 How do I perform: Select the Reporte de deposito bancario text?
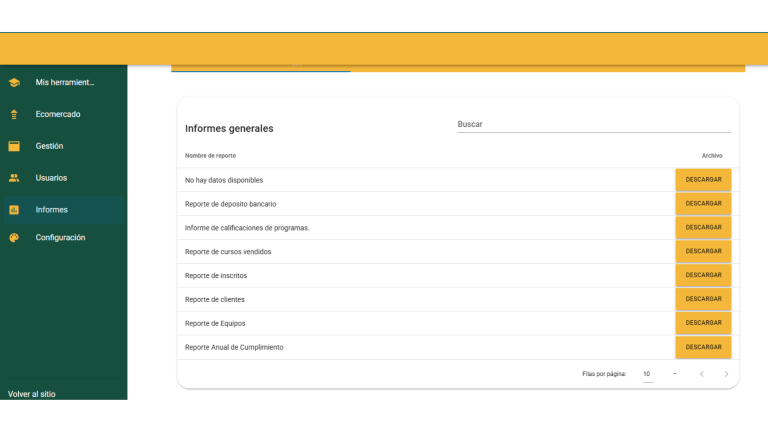230,204
